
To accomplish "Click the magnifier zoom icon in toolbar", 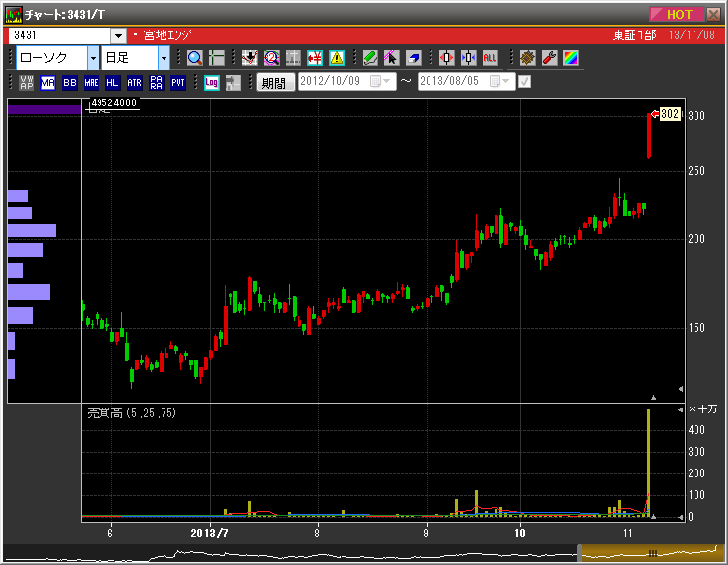I will point(194,58).
